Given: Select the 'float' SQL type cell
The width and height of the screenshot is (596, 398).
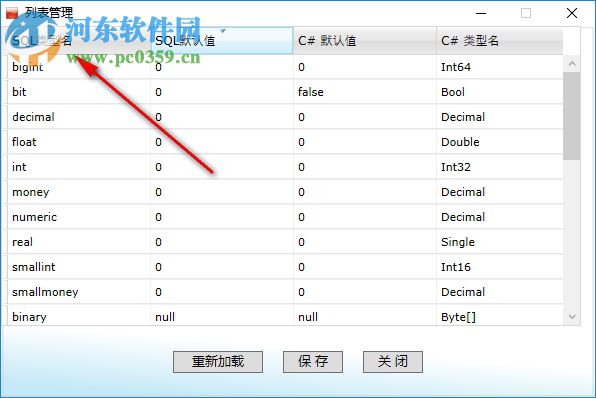Looking at the screenshot, I should pyautogui.click(x=79, y=142).
